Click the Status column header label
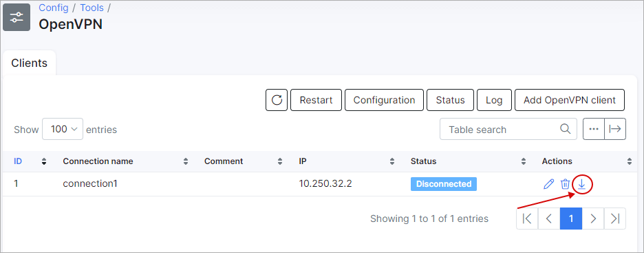This screenshot has width=644, height=253. tap(423, 161)
